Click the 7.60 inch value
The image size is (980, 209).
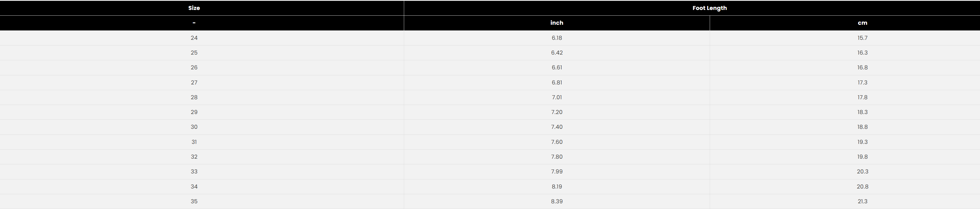(x=557, y=142)
